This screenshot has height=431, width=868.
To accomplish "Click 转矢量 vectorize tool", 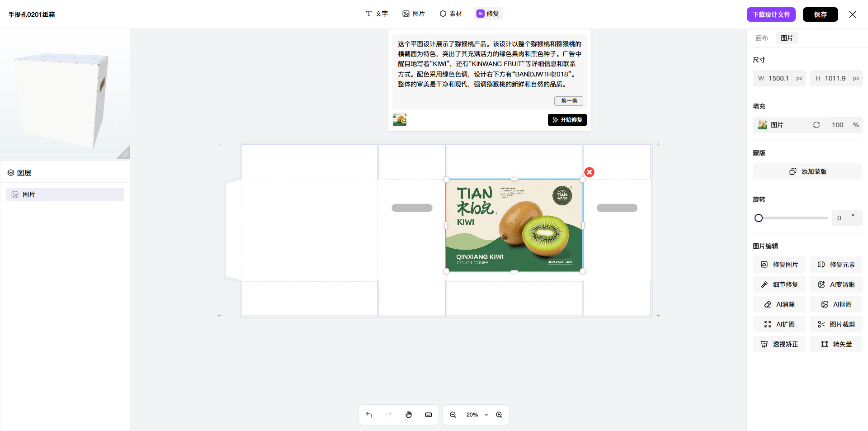I will [x=836, y=344].
